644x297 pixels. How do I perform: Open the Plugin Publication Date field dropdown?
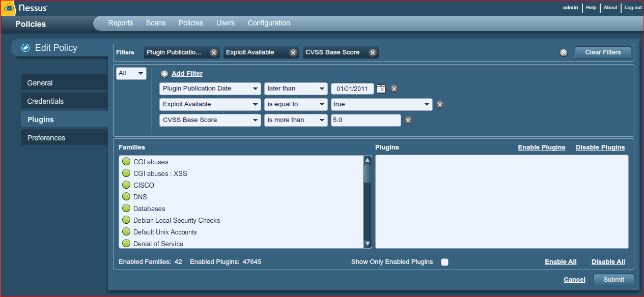tap(210, 89)
